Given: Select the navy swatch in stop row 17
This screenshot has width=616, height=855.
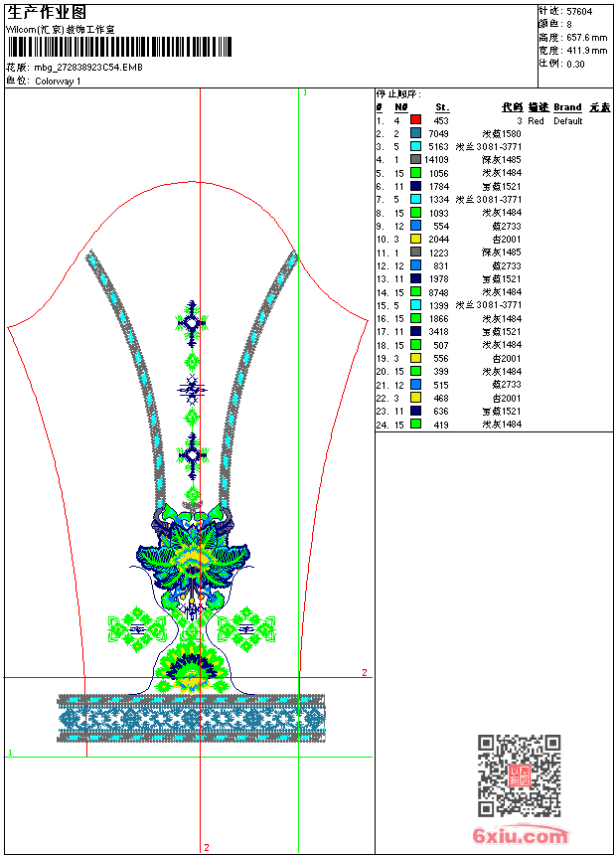Looking at the screenshot, I should [415, 331].
